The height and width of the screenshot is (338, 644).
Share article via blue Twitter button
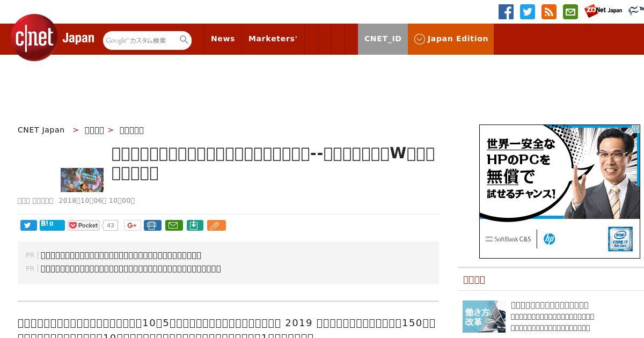point(28,225)
